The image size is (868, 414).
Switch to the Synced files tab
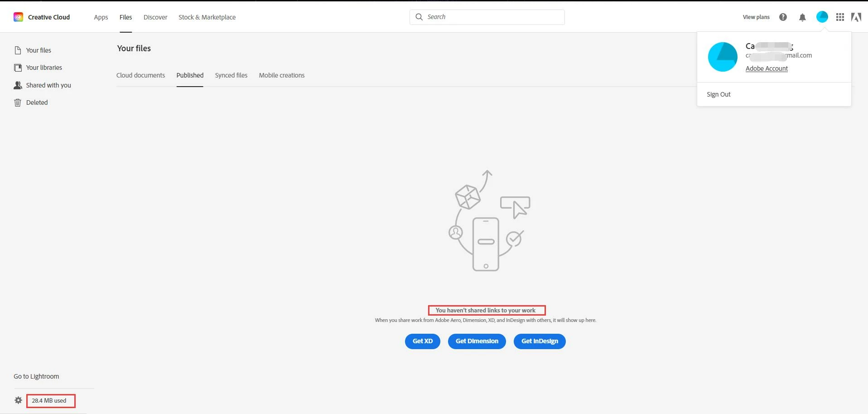pos(231,75)
